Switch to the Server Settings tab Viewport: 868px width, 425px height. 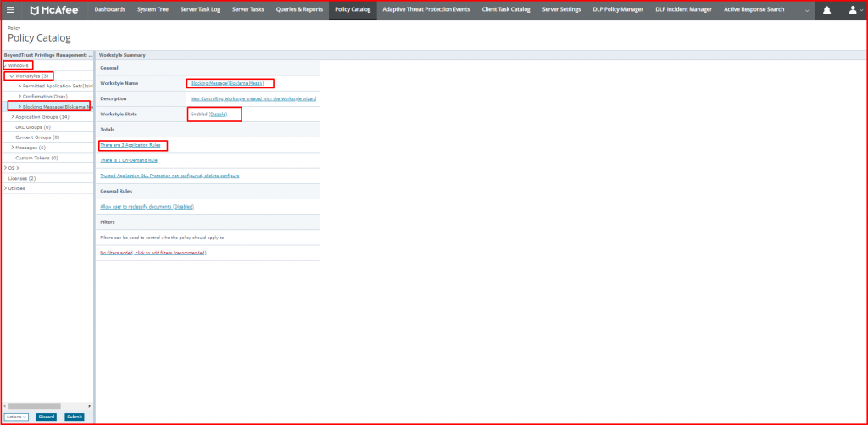coord(561,10)
